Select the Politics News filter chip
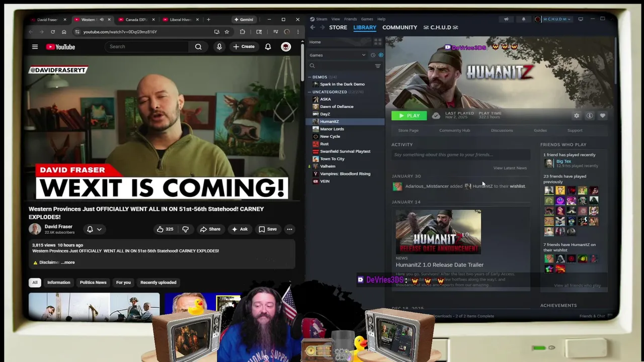This screenshot has width=644, height=362. coord(93,283)
